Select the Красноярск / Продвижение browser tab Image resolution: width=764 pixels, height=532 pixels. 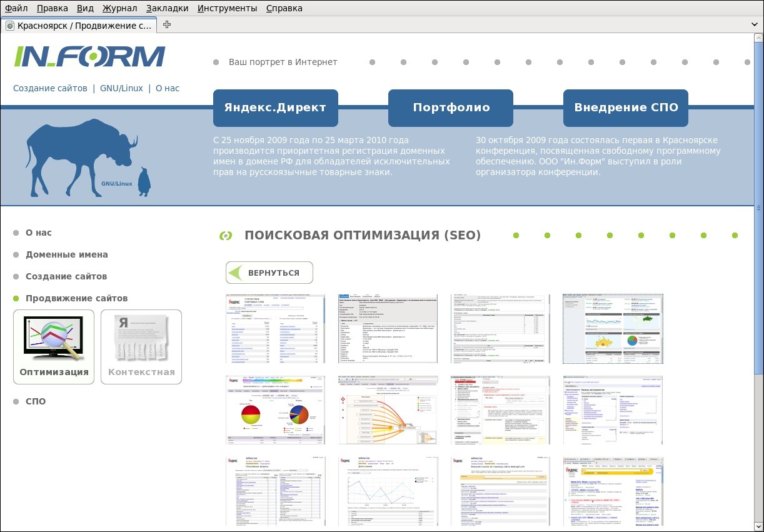coord(78,26)
